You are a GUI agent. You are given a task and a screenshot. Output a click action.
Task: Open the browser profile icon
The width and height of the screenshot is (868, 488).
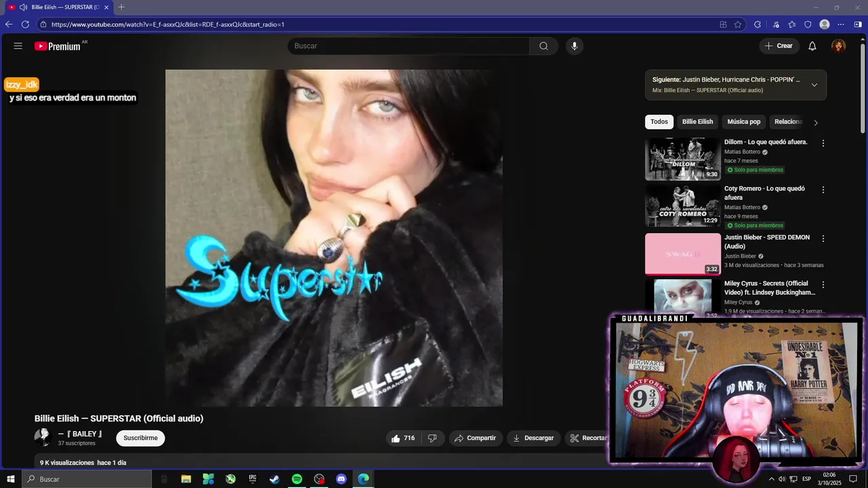[x=825, y=24]
